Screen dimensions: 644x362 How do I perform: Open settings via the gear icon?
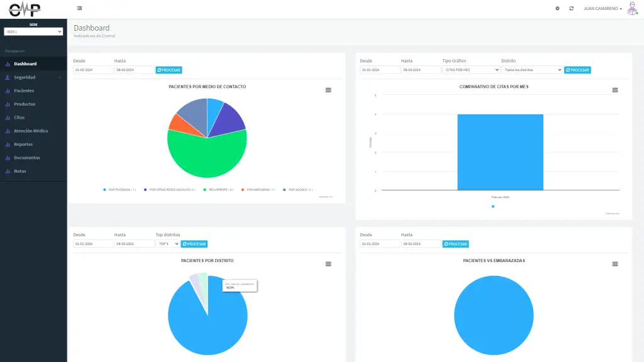pos(557,9)
